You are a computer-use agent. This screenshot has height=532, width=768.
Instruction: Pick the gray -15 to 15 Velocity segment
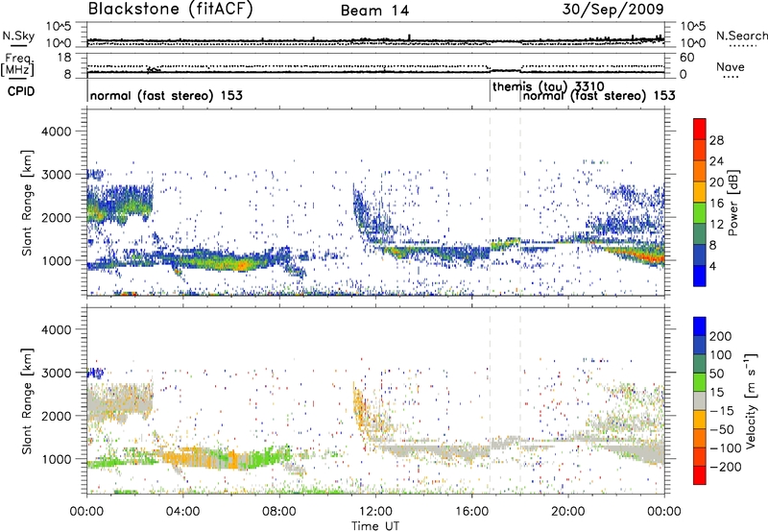(x=700, y=400)
